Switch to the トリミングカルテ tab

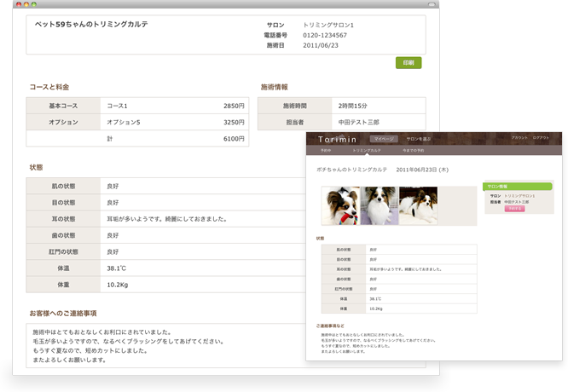[365, 149]
